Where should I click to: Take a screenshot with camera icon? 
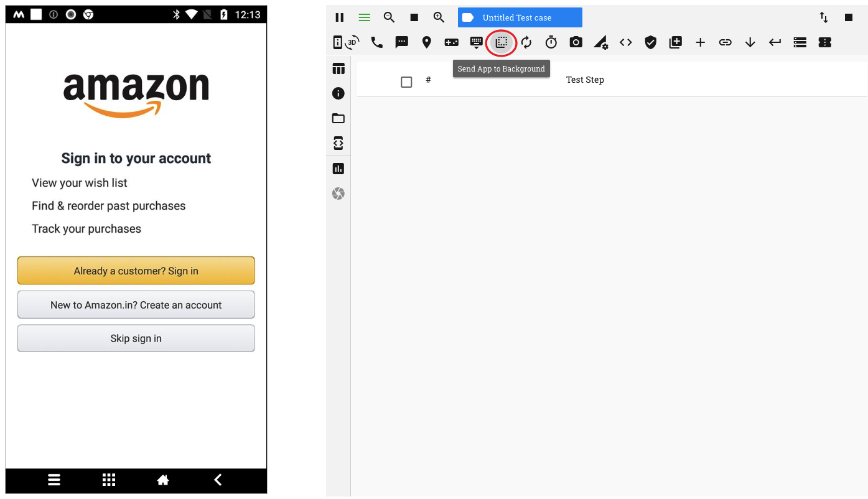pyautogui.click(x=576, y=42)
